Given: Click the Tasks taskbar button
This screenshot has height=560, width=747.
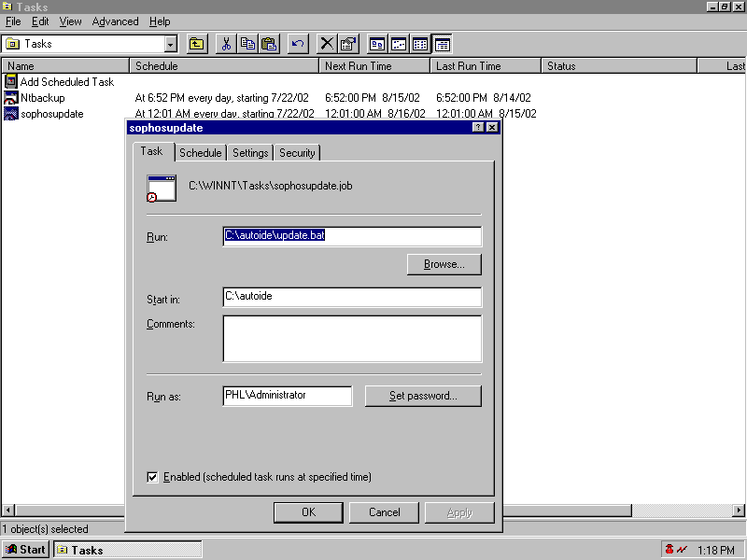Looking at the screenshot, I should pyautogui.click(x=128, y=550).
